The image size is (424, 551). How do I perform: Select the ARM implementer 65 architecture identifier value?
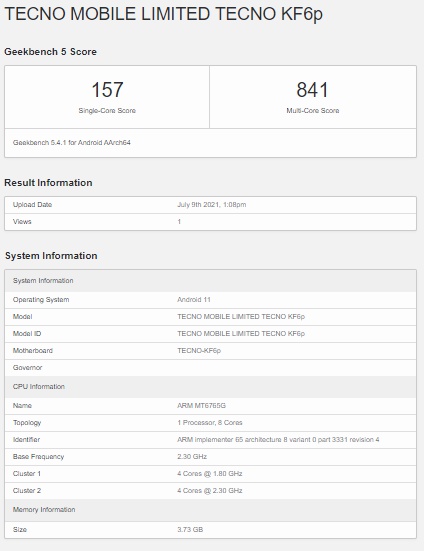(x=278, y=440)
